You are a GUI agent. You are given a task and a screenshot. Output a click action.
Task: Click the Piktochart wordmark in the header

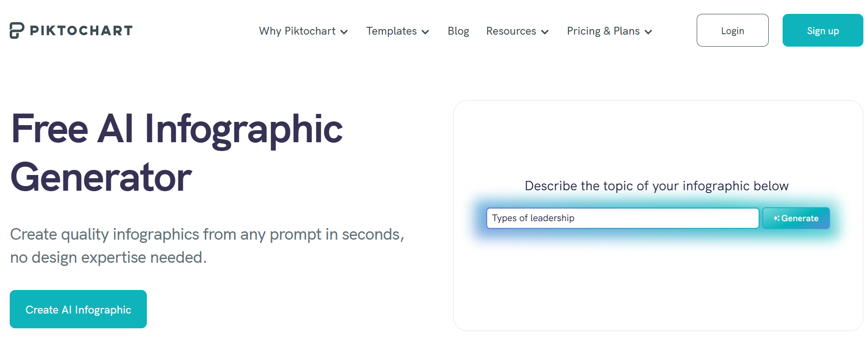[81, 30]
